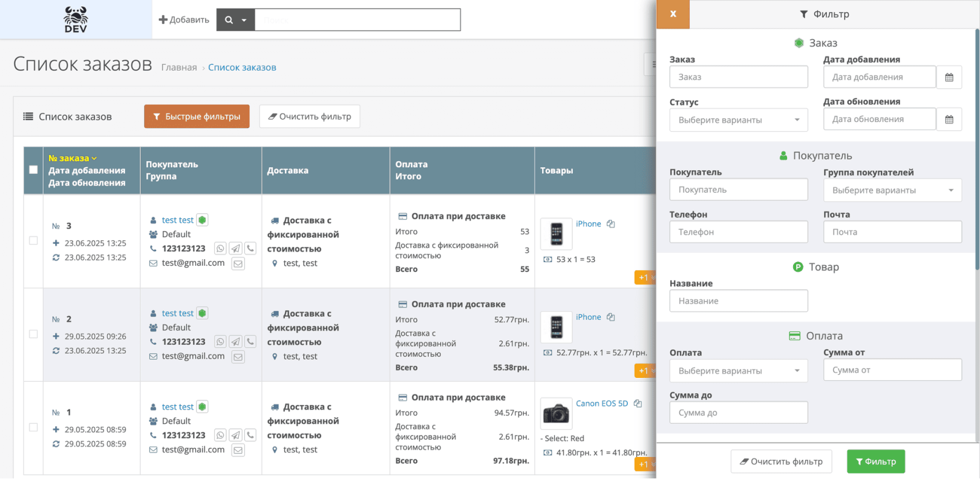This screenshot has width=980, height=479.
Task: Click the green badge next to customer in order 2
Action: point(202,313)
